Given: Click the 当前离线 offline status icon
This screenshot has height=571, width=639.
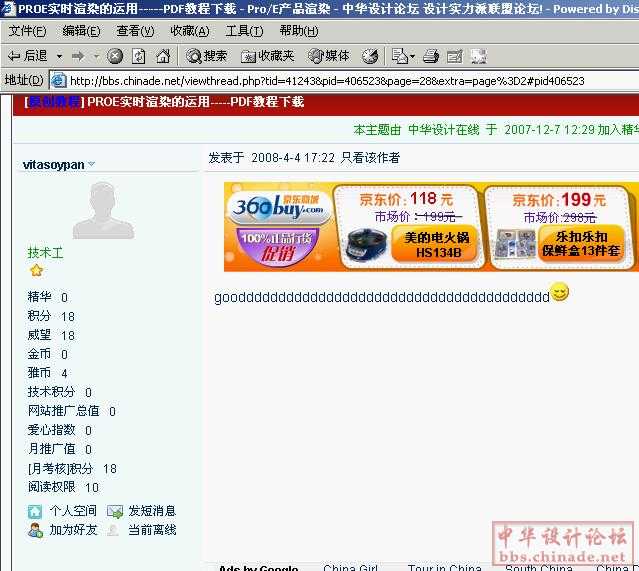Looking at the screenshot, I should pyautogui.click(x=113, y=530).
